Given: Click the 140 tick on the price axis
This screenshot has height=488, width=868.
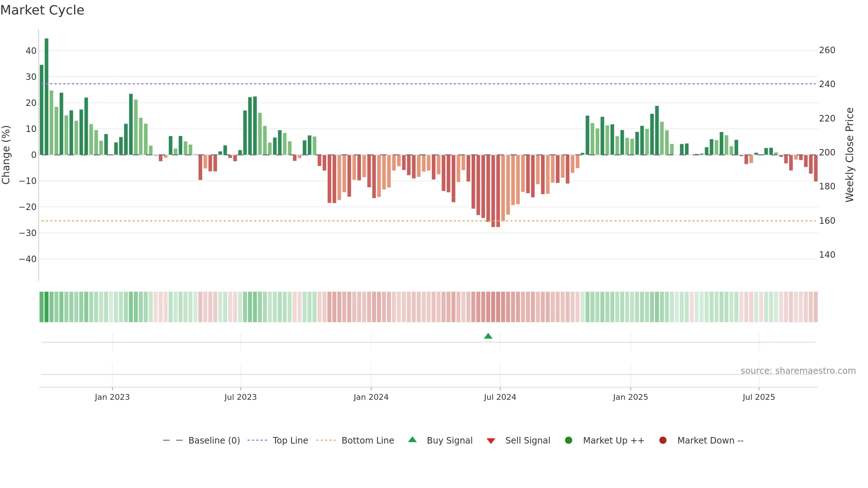Looking at the screenshot, I should tap(827, 255).
